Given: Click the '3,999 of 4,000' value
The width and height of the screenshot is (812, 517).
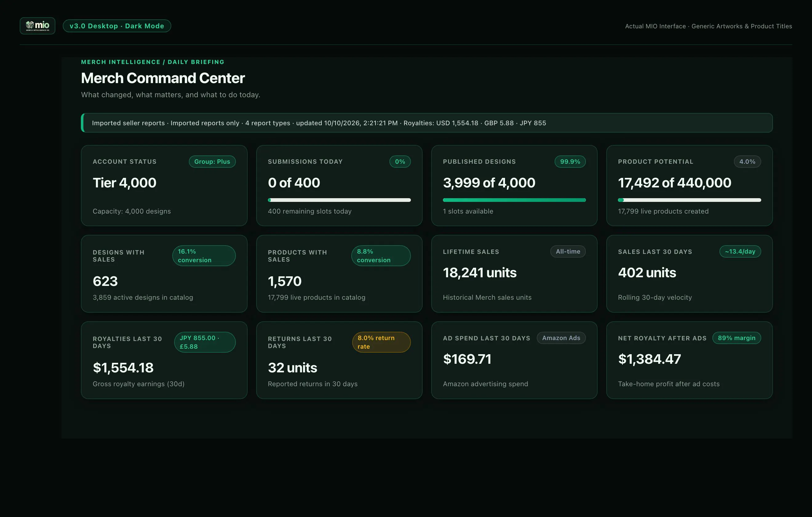Looking at the screenshot, I should (489, 182).
